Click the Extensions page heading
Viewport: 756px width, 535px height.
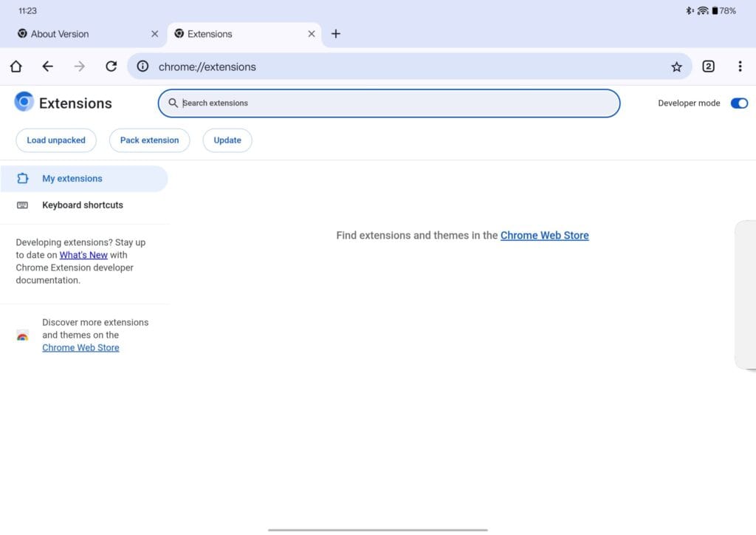point(75,103)
